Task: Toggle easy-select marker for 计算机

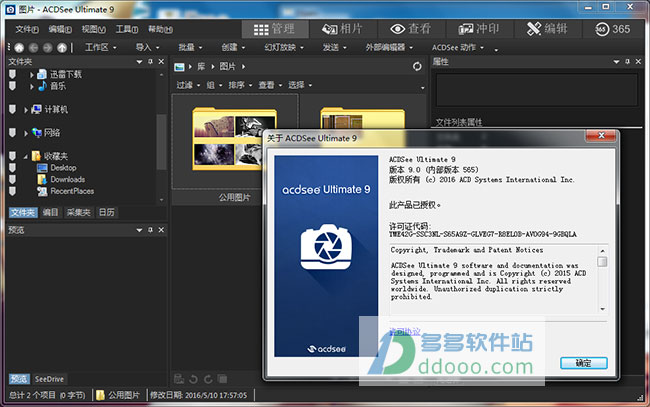Action: point(12,109)
